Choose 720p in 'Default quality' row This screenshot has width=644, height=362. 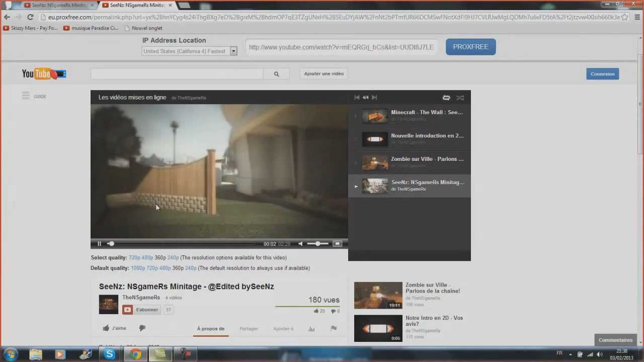click(x=152, y=268)
